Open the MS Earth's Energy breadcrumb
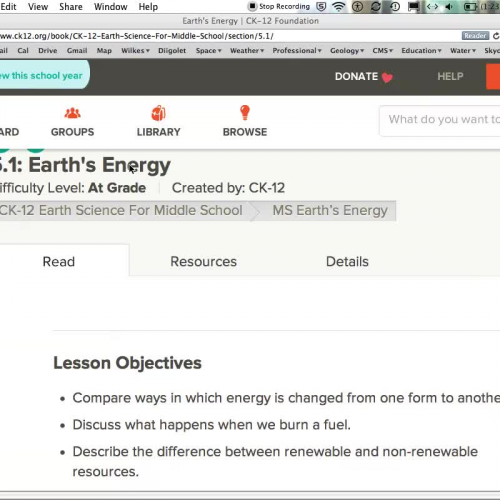The width and height of the screenshot is (500, 500). (330, 210)
